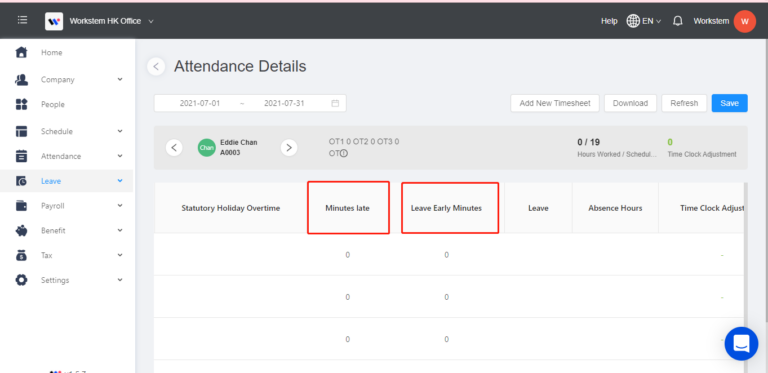Viewport: 768px width, 373px height.
Task: Click the table vertical scrollbar
Action: (x=745, y=278)
